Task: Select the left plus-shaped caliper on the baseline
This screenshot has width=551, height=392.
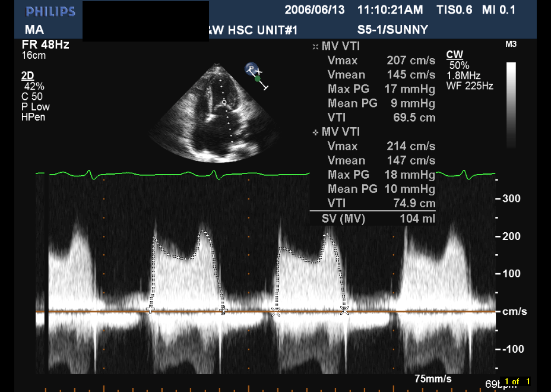Action: [x=150, y=309]
